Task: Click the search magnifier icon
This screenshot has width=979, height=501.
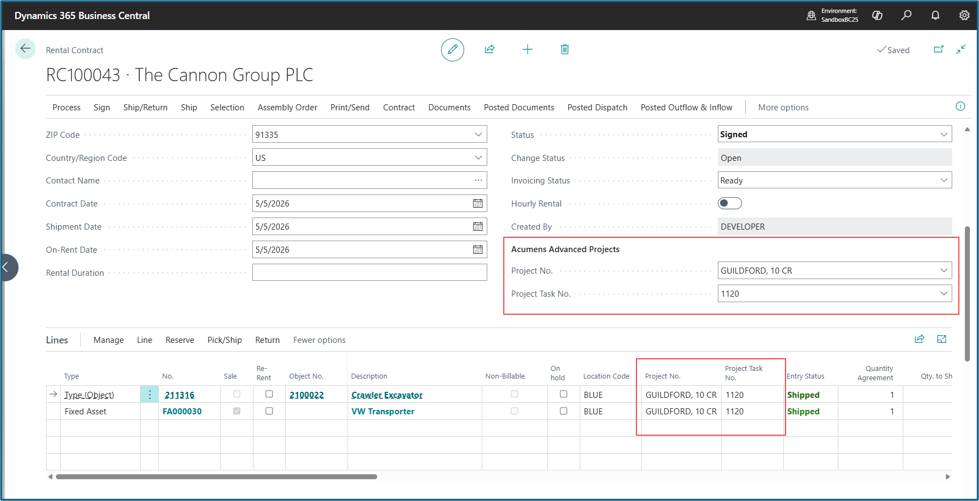Action: [907, 16]
